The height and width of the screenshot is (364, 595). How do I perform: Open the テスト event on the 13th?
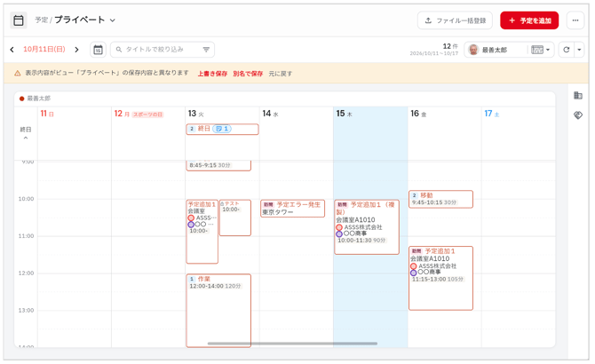[234, 218]
